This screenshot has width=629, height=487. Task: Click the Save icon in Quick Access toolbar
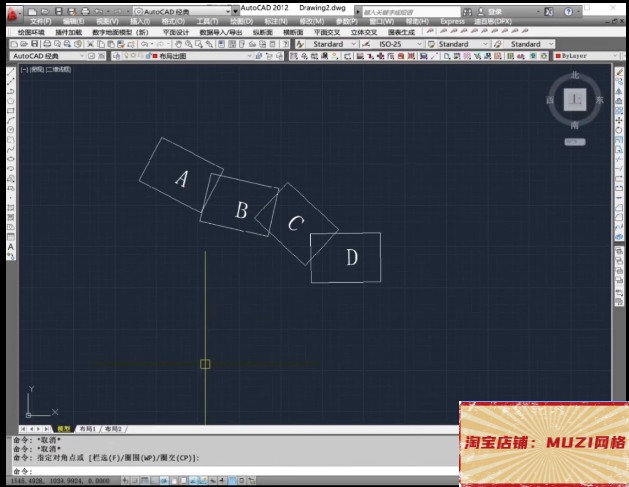59,12
